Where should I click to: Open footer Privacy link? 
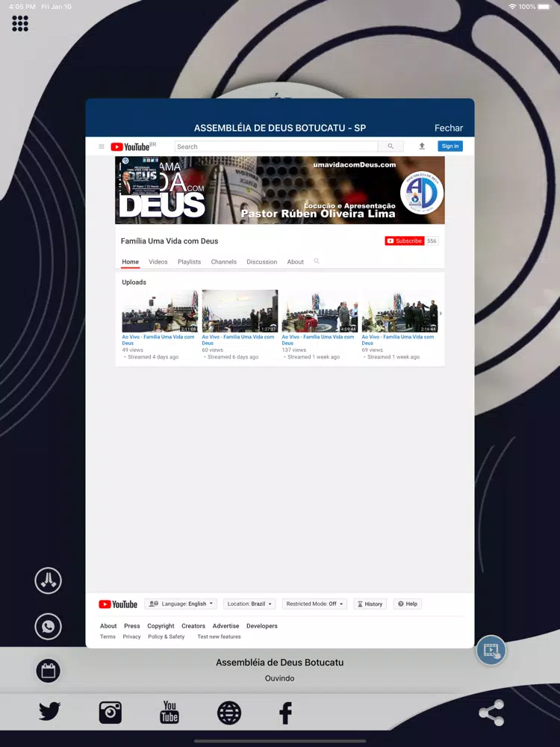coord(131,636)
